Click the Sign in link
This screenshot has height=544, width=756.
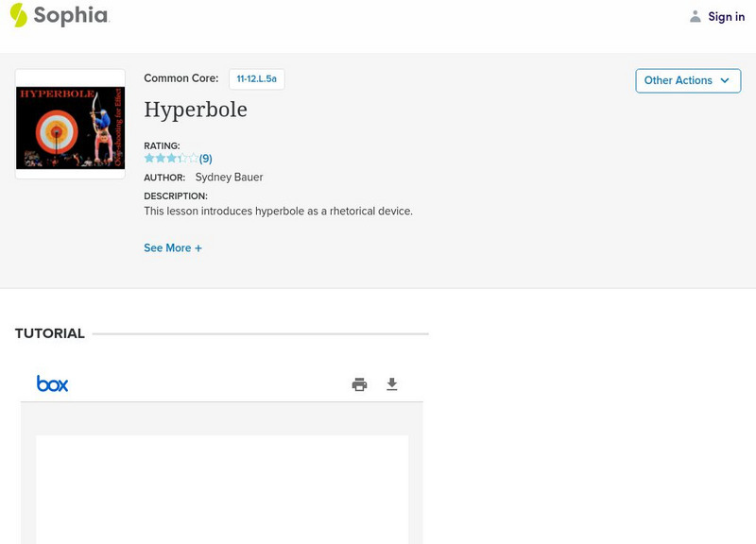pyautogui.click(x=727, y=16)
